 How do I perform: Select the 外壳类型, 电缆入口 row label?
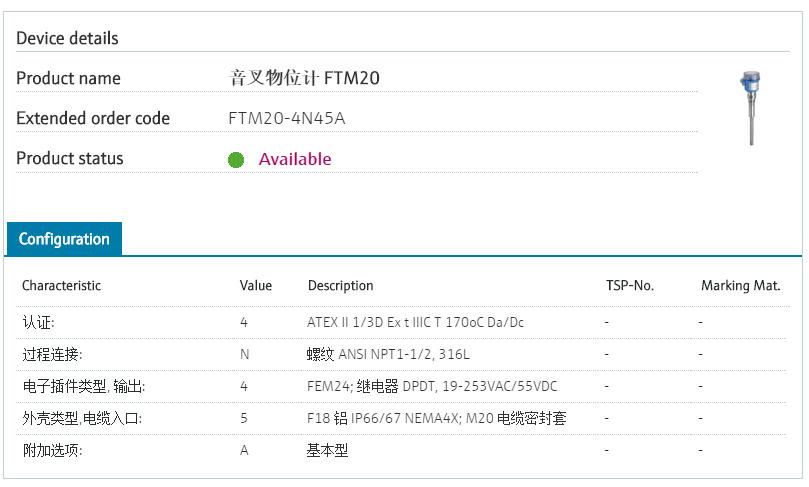point(82,418)
